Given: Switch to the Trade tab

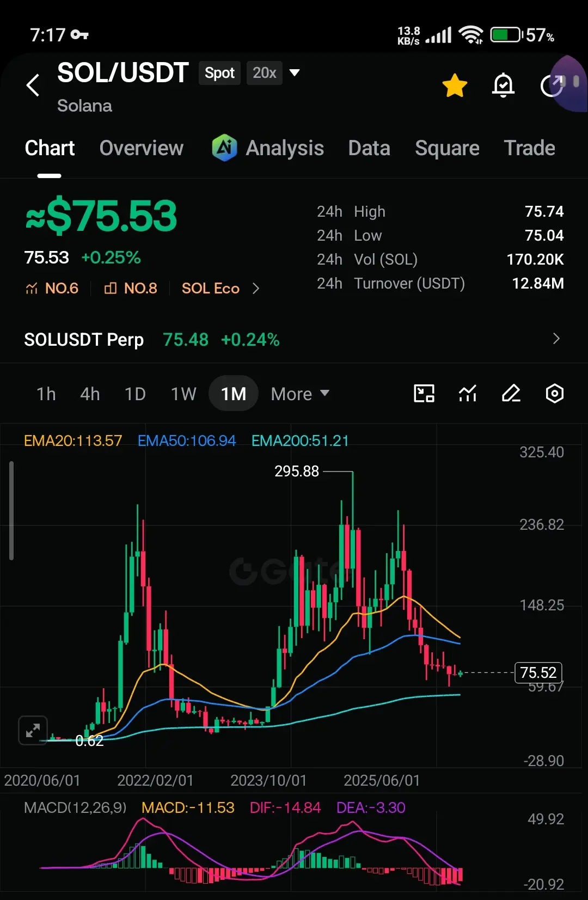Looking at the screenshot, I should (529, 148).
